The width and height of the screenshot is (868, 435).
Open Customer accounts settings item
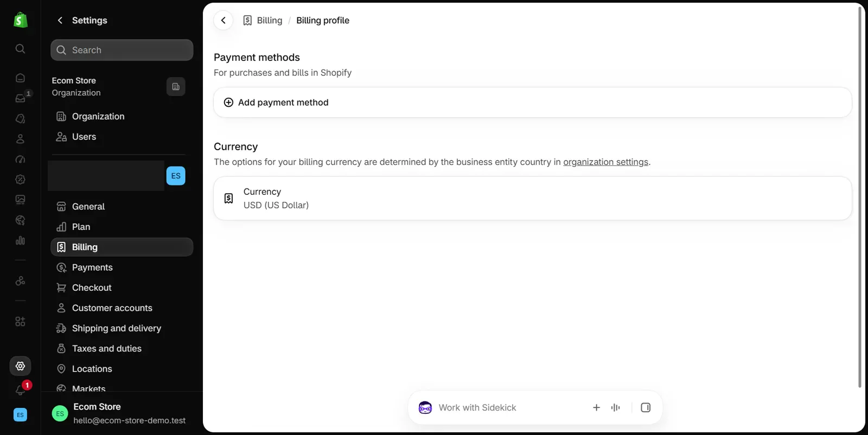pos(122,308)
